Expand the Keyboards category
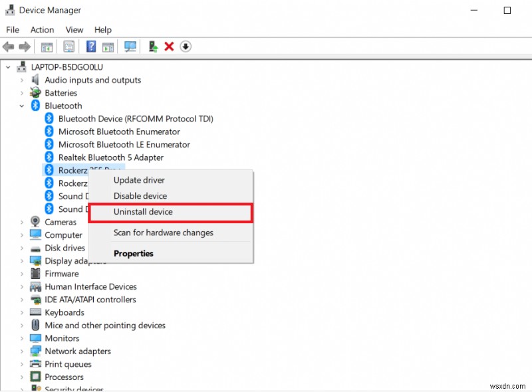This screenshot has width=532, height=392. point(21,312)
